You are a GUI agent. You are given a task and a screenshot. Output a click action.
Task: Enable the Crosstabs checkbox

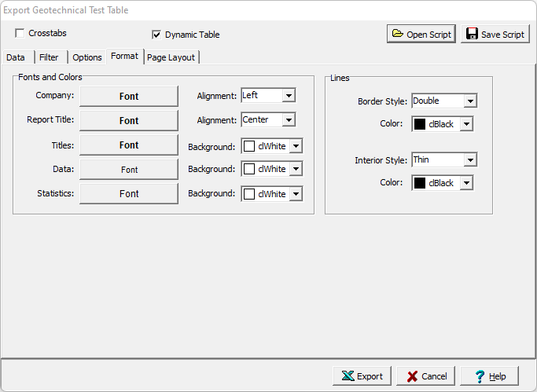(20, 34)
